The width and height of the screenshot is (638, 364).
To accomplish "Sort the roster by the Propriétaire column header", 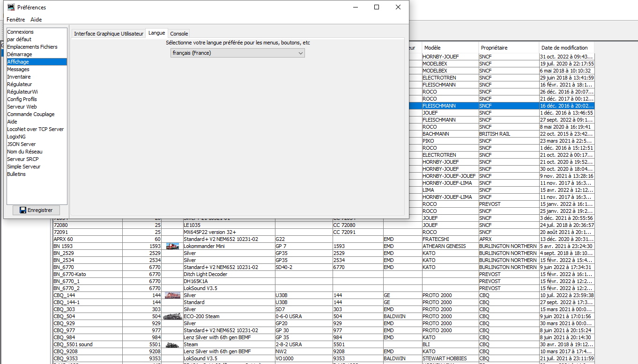I will pos(508,48).
